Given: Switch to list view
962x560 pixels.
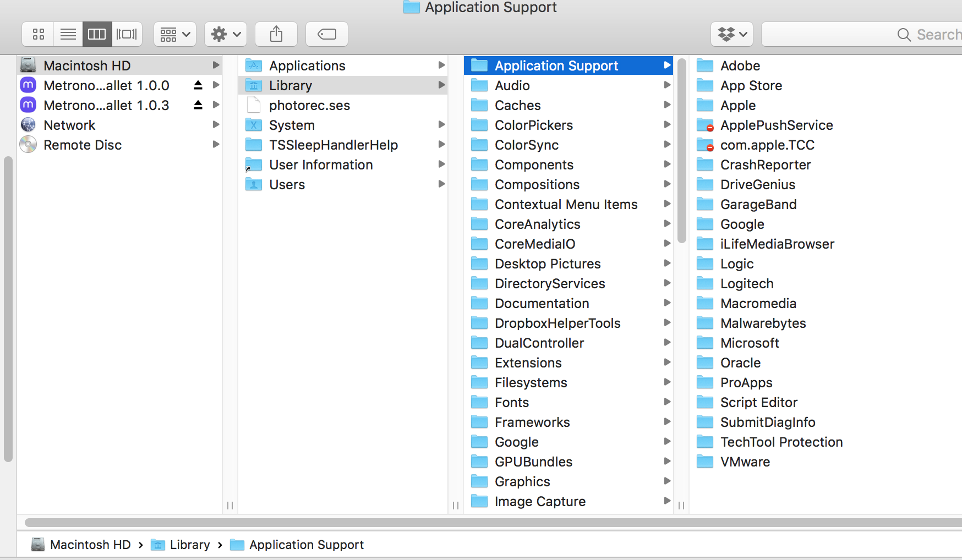Looking at the screenshot, I should click(x=67, y=34).
